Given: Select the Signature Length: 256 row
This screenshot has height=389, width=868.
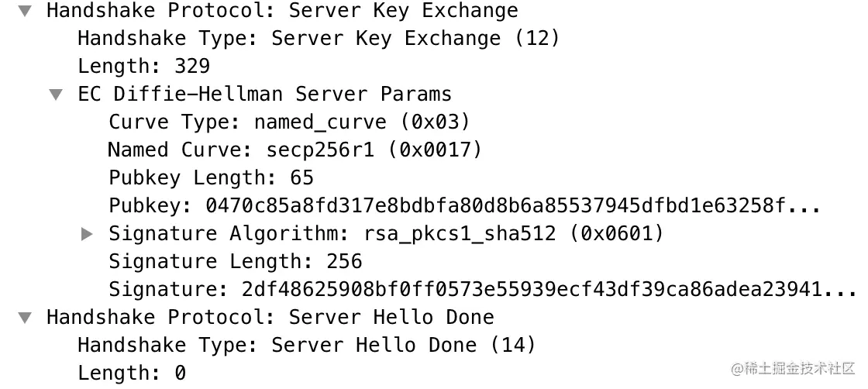Looking at the screenshot, I should click(x=235, y=262).
